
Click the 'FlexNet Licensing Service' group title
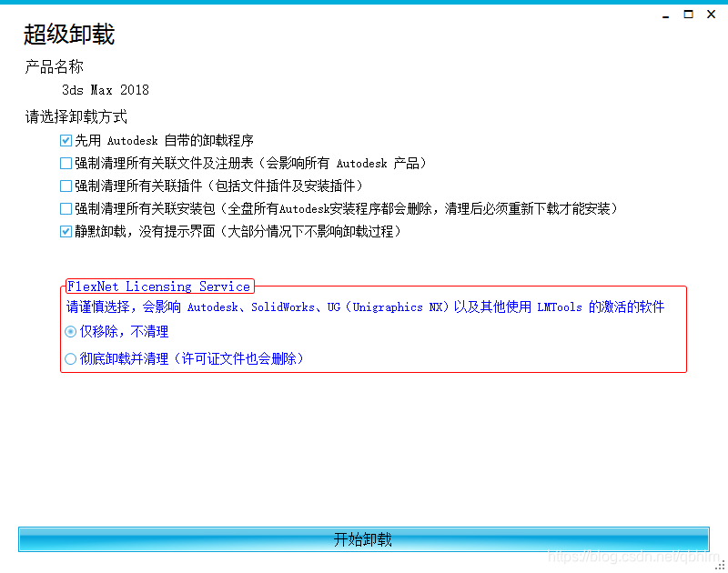(x=159, y=286)
